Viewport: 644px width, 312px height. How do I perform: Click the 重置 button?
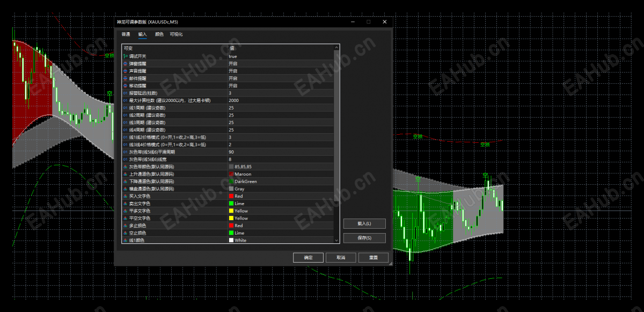[374, 258]
